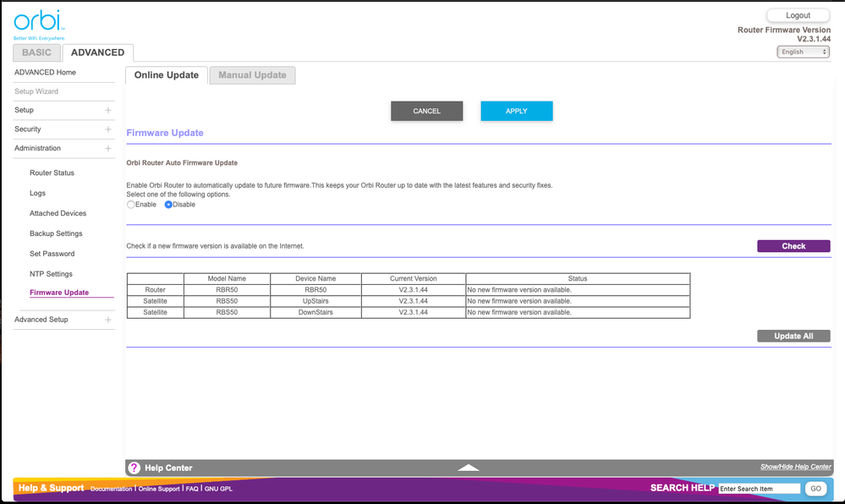Open the Online Update tab

[x=167, y=75]
